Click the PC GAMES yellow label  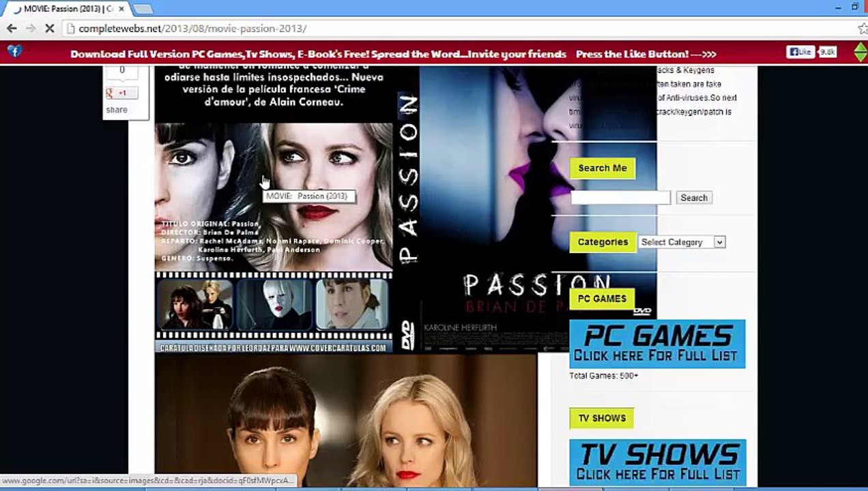pyautogui.click(x=602, y=299)
